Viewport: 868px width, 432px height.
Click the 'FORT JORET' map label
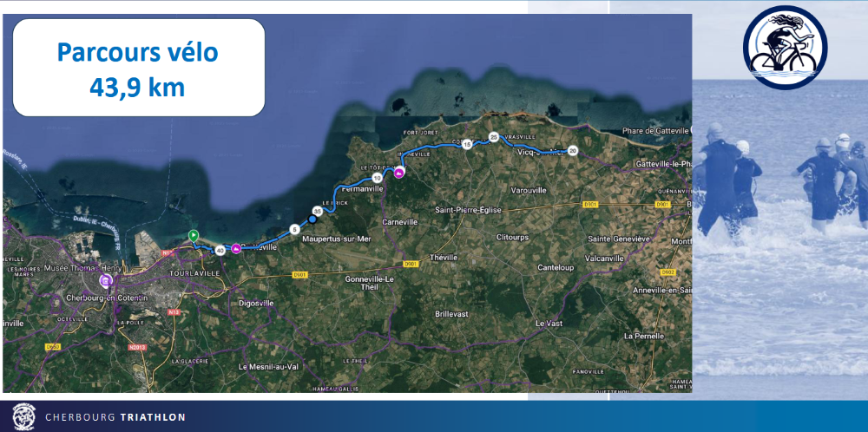421,133
